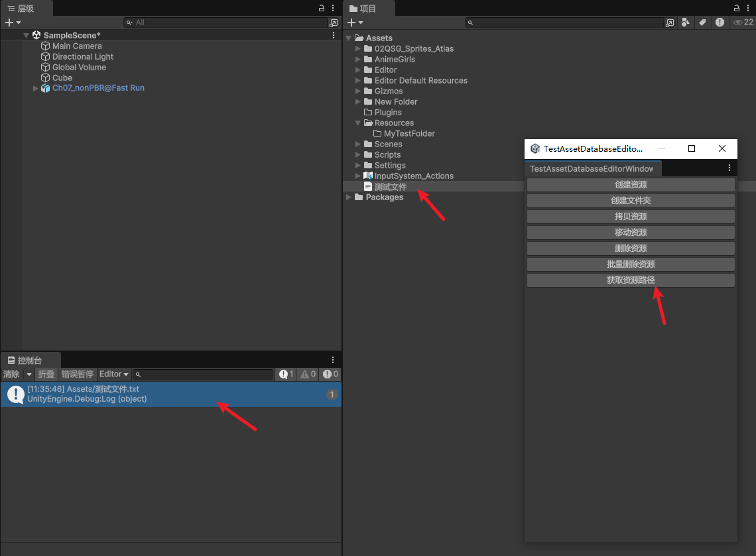Select the TestAssetDatabaseEditorWindow tab
The width and height of the screenshot is (756, 556).
pyautogui.click(x=593, y=168)
